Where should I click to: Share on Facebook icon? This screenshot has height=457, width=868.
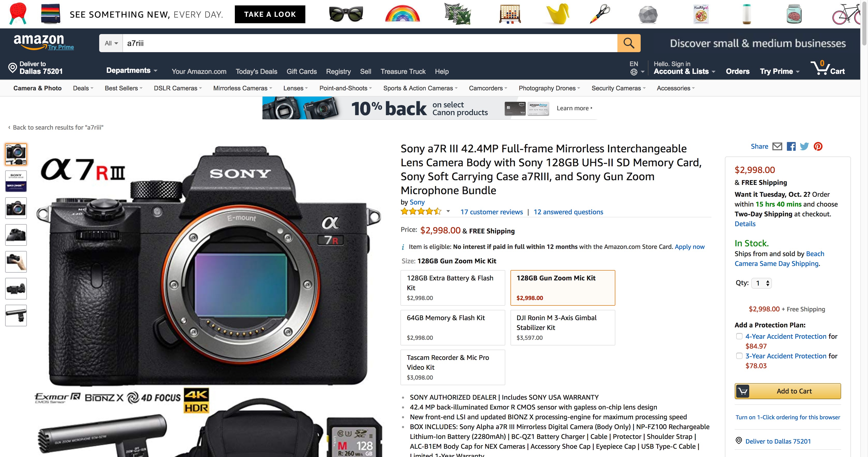click(x=791, y=146)
